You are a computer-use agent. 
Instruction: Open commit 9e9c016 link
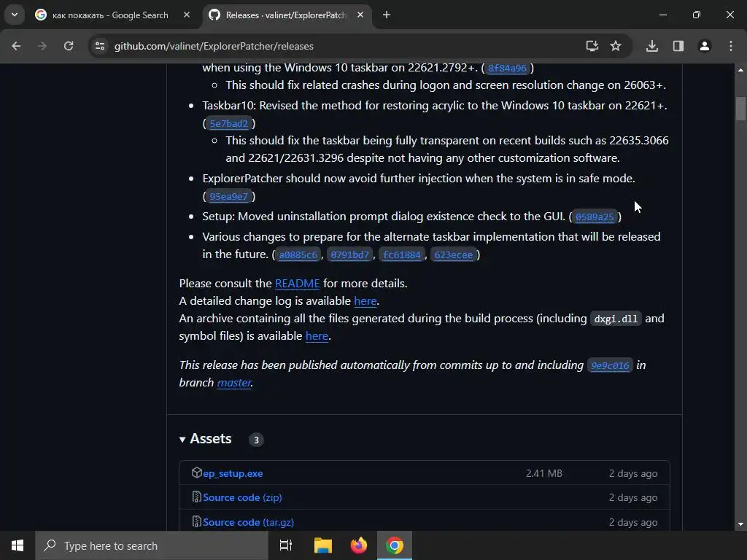(611, 366)
